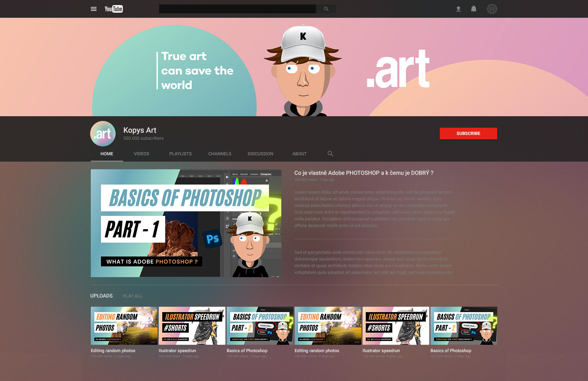Switch to the Videos tab
The image size is (588, 381).
pyautogui.click(x=141, y=154)
